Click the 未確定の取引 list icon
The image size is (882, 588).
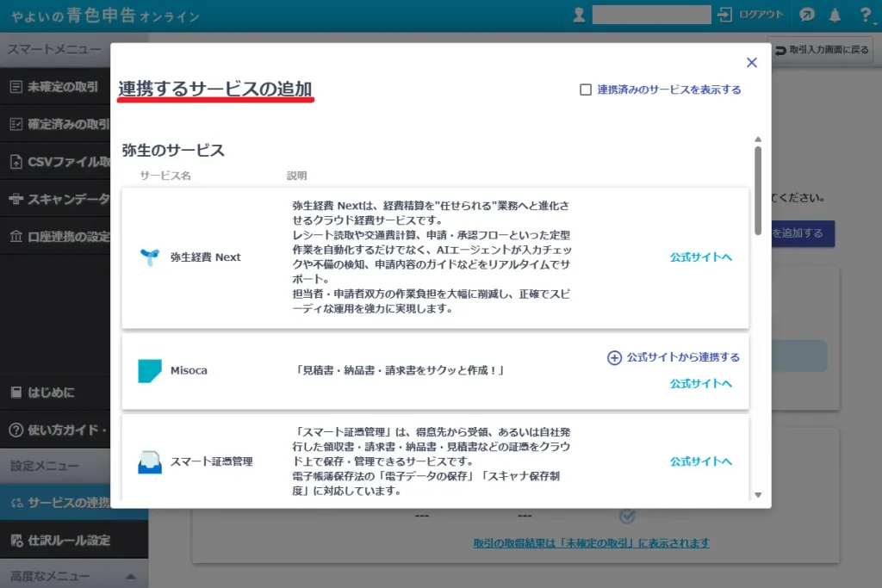[x=16, y=87]
